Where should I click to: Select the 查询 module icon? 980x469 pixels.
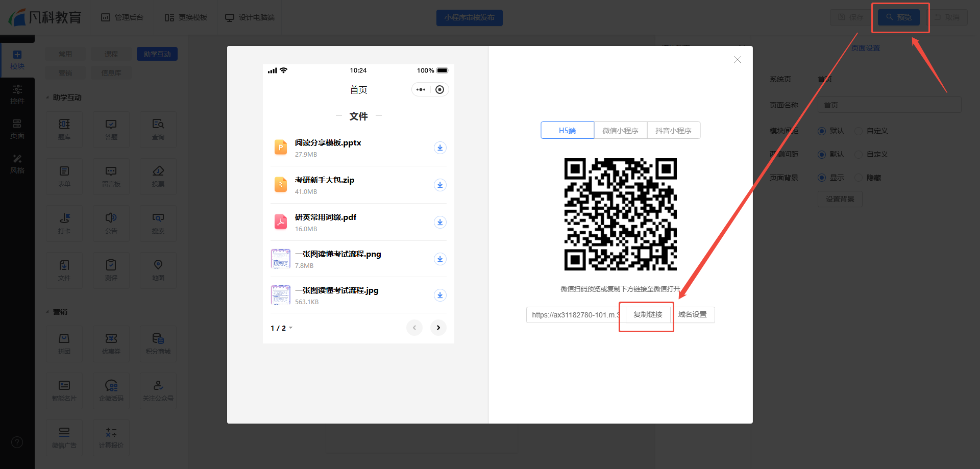pyautogui.click(x=158, y=130)
